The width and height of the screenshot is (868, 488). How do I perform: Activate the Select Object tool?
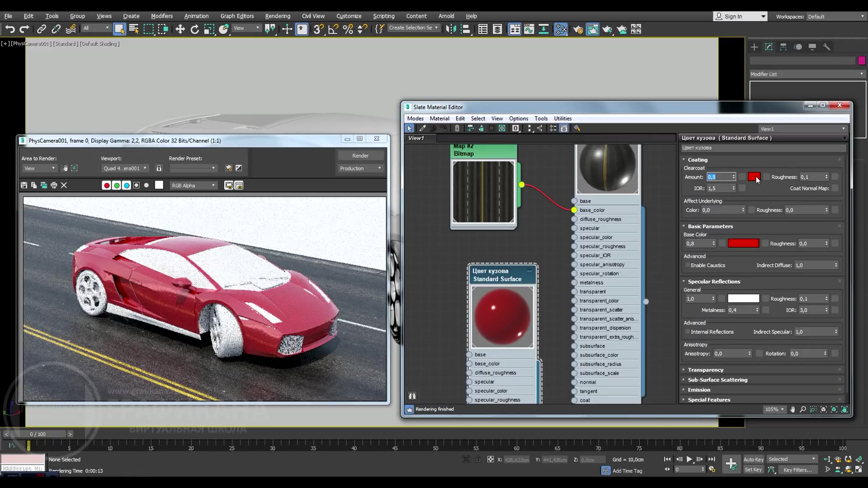pos(120,29)
